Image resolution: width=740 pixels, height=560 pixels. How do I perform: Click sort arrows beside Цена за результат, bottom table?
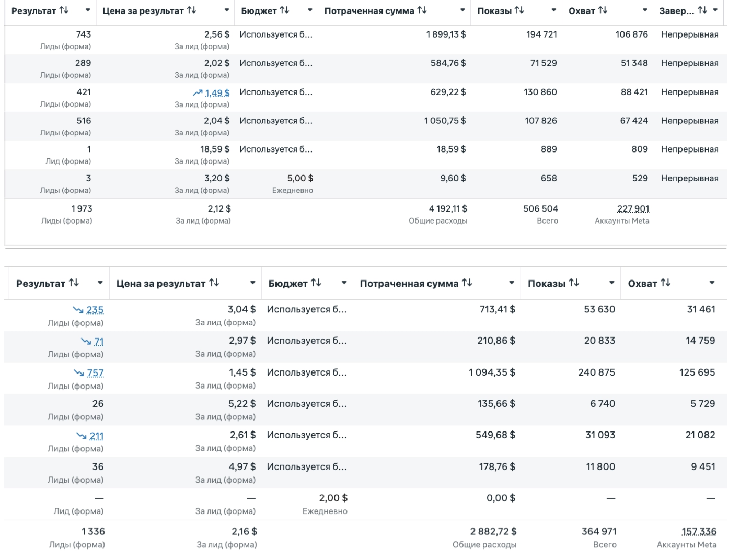point(214,283)
